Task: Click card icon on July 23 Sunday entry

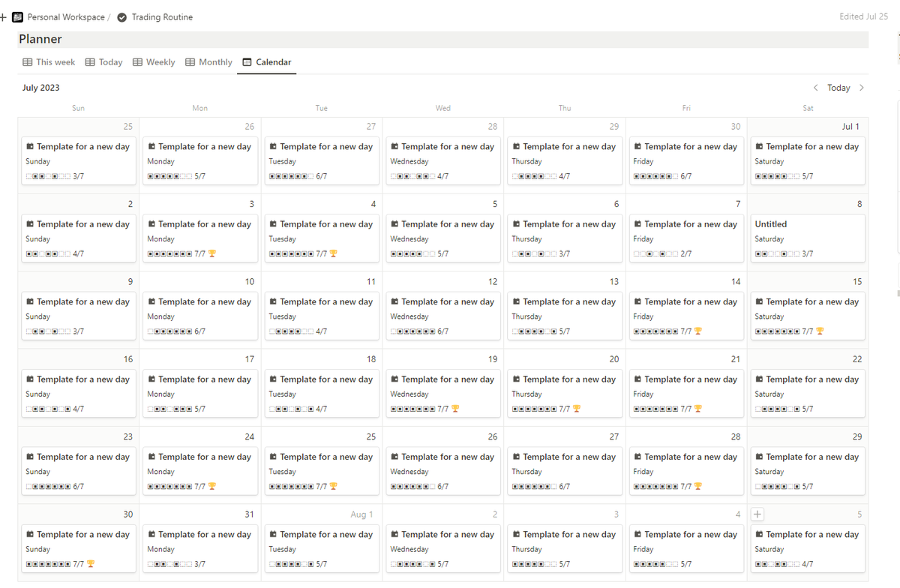Action: (30, 457)
